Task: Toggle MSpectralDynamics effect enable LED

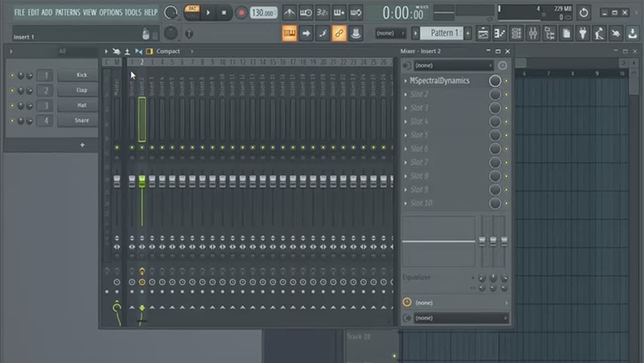Action: tap(506, 81)
